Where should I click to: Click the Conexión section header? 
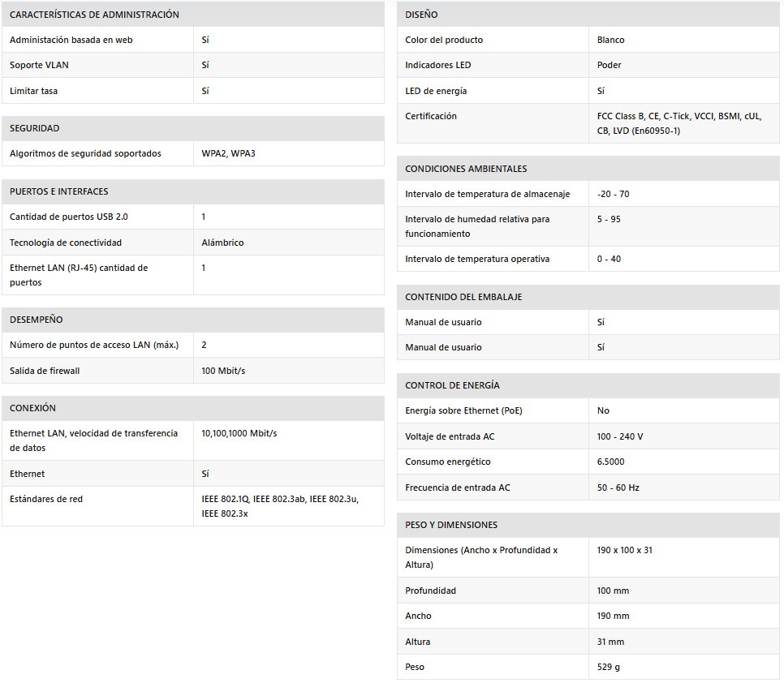pos(32,408)
